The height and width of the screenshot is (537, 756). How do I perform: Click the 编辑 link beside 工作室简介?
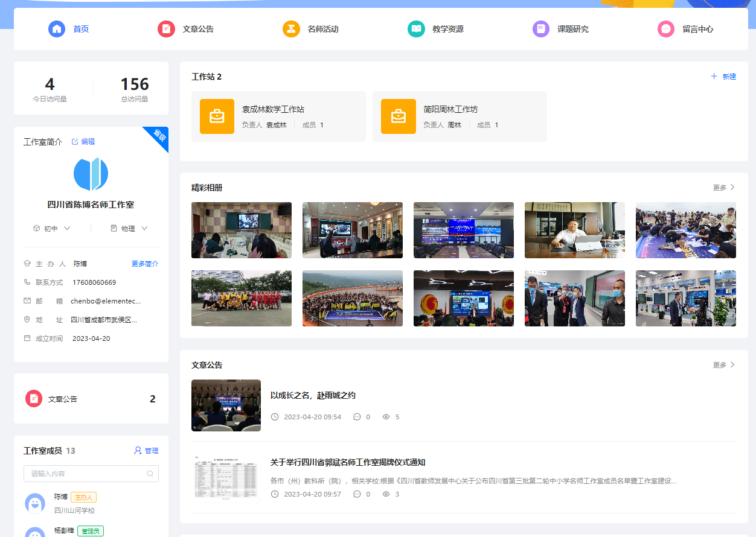click(x=83, y=142)
